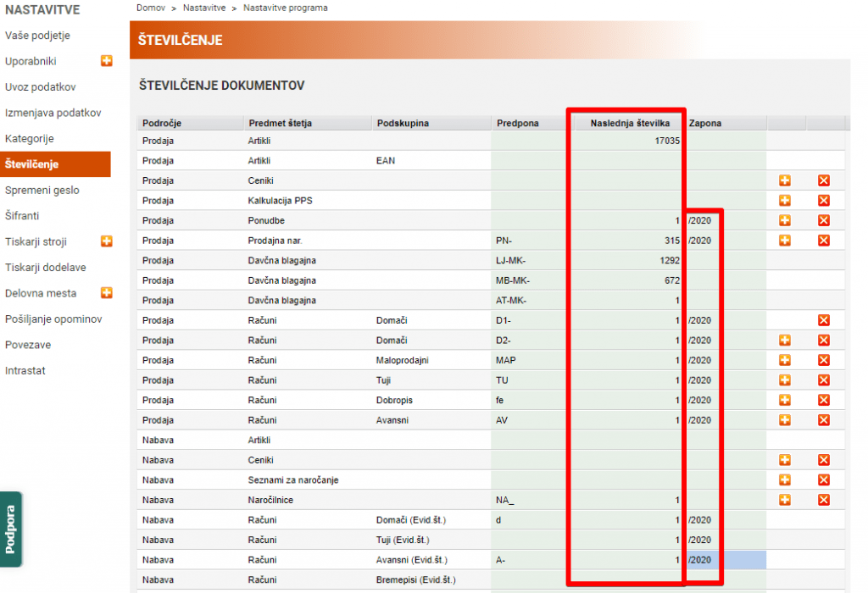Viewport: 868px width, 593px height.
Task: Select the Bremepisi (Evid.št.) cell
Action: (415, 579)
